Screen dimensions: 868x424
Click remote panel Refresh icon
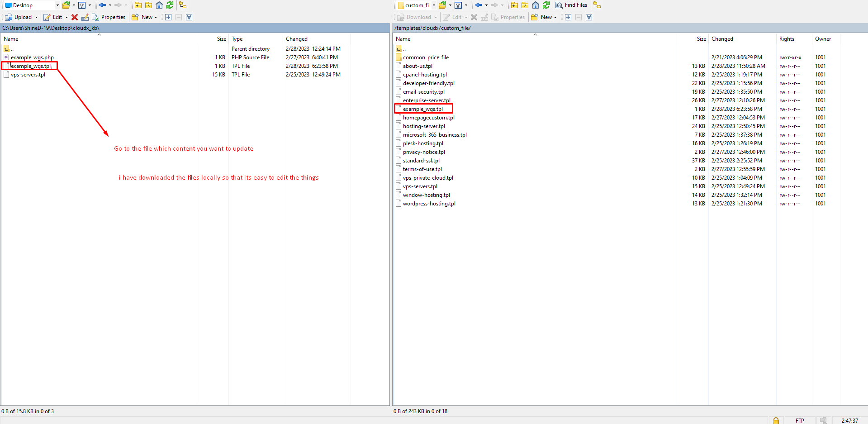click(x=546, y=5)
